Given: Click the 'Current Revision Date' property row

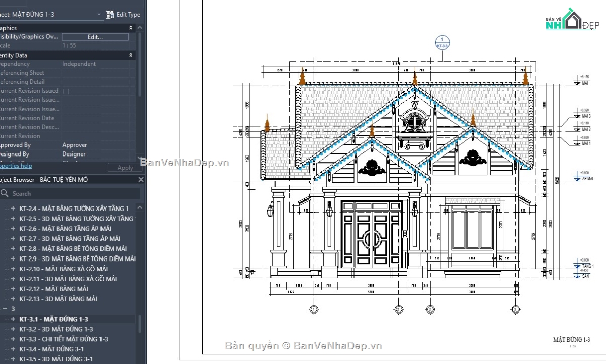Looking at the screenshot, I should click(x=68, y=118).
